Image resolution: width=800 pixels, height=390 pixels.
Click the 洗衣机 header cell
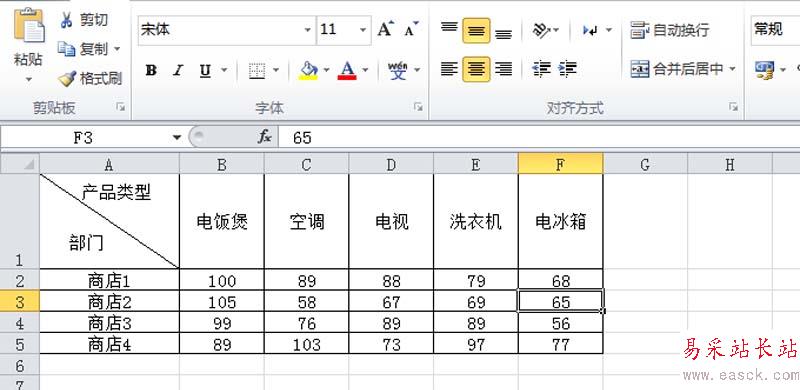click(x=476, y=222)
